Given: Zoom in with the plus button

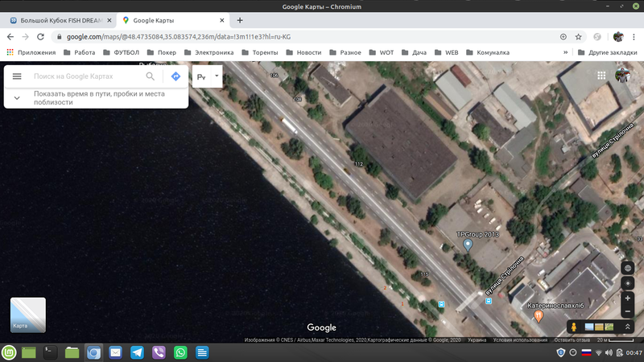Looking at the screenshot, I should click(x=628, y=298).
